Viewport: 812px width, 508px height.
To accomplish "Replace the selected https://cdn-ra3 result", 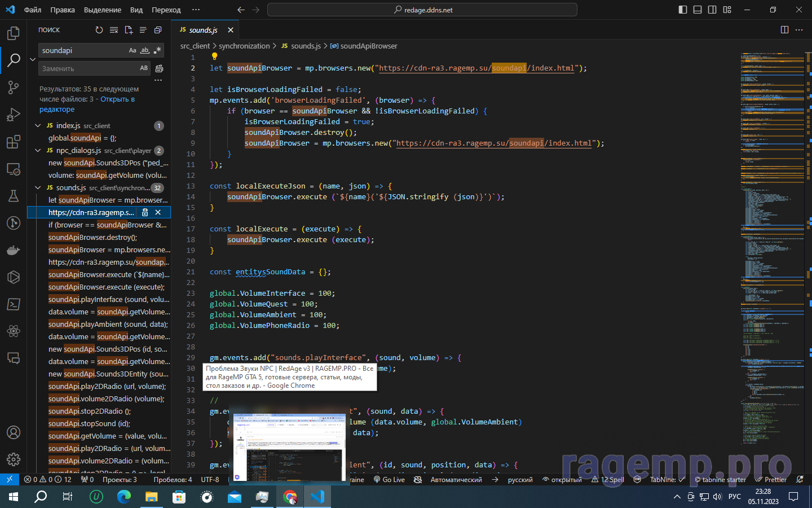I will pos(145,212).
